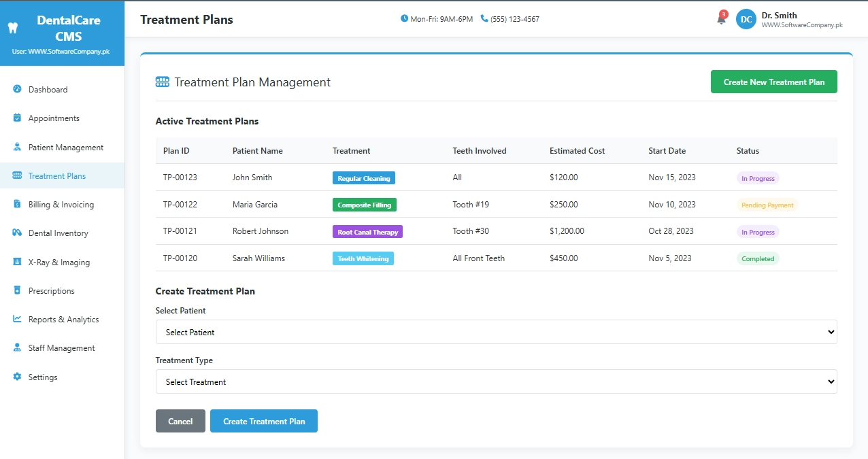Go to Patient Management in sidebar
This screenshot has height=459, width=868.
(65, 147)
